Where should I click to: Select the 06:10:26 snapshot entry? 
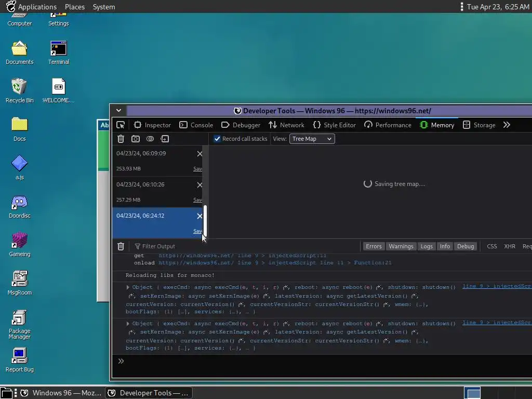point(157,192)
